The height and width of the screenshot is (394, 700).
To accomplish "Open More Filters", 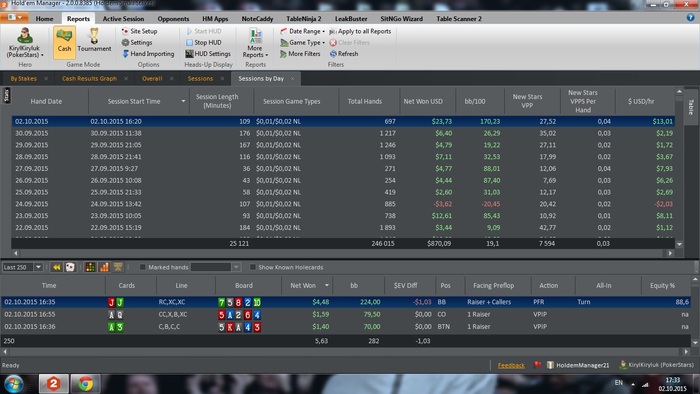I will 300,54.
